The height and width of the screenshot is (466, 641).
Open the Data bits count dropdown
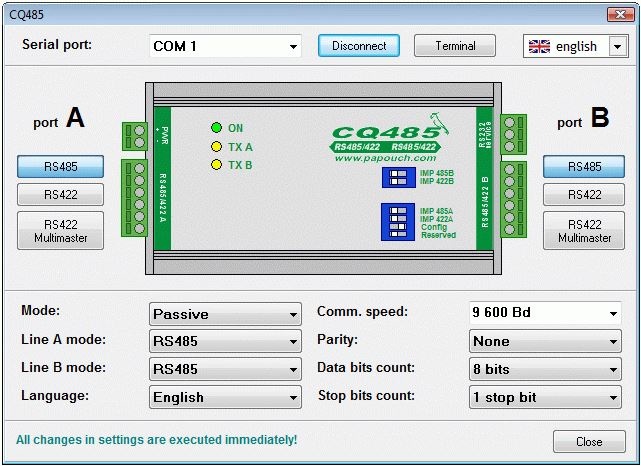(545, 369)
